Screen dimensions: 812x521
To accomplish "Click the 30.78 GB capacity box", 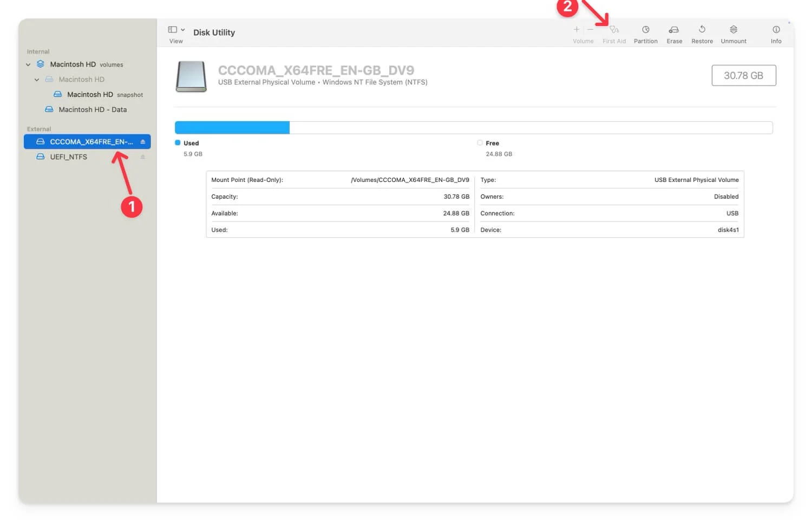I will point(744,75).
